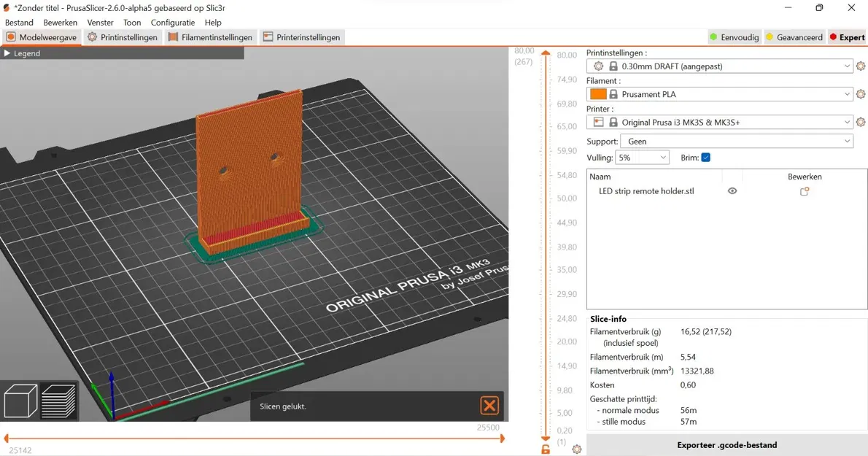Open the Printinstellingen tab

coord(123,37)
